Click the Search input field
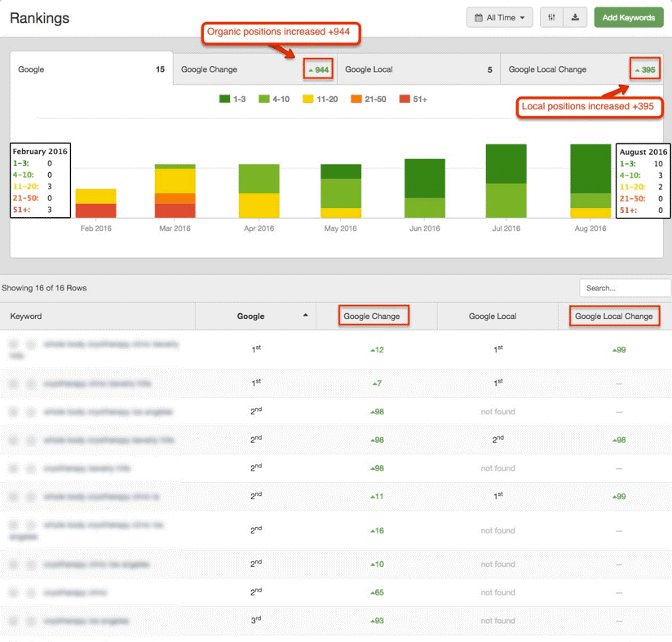672x642 pixels. click(625, 288)
